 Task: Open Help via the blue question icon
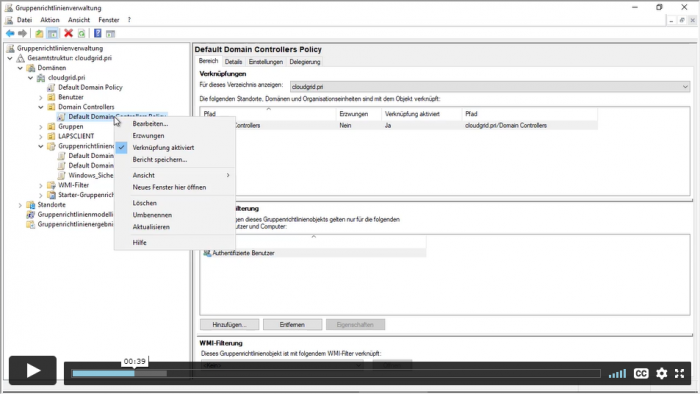(97, 33)
